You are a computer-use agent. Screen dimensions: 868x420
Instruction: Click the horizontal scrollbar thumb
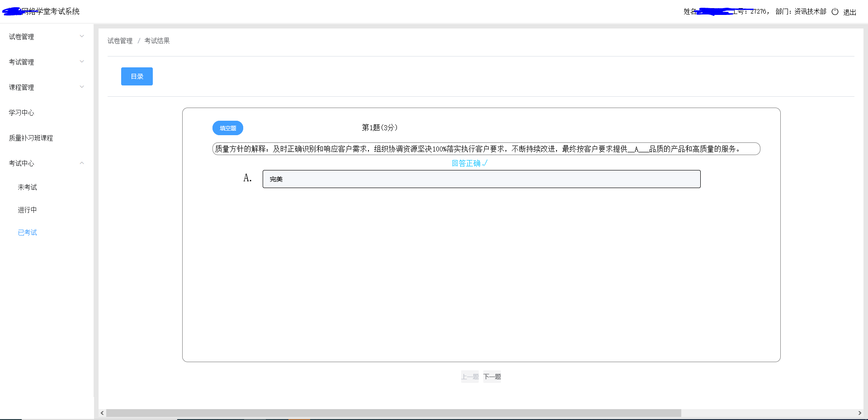pyautogui.click(x=393, y=413)
